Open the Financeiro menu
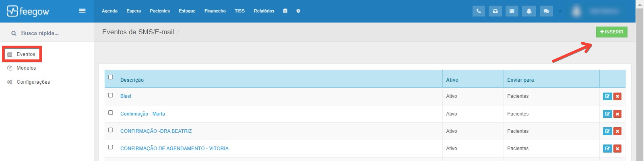This screenshot has width=644, height=161. coord(215,11)
